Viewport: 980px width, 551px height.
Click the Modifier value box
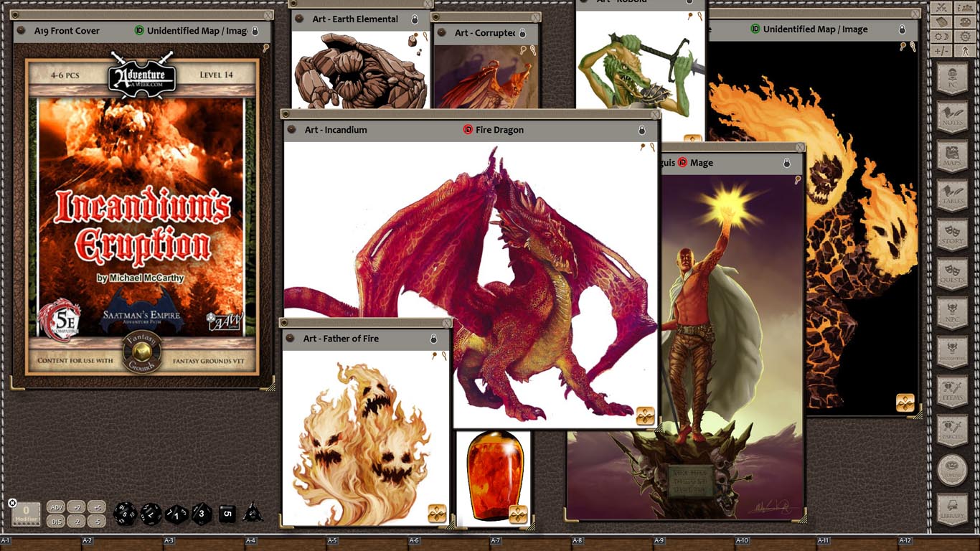26,514
